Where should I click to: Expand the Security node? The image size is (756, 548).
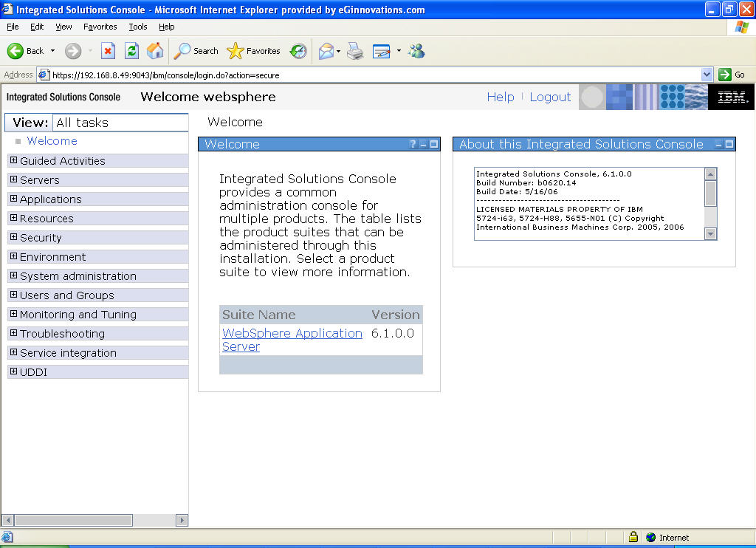click(13, 237)
